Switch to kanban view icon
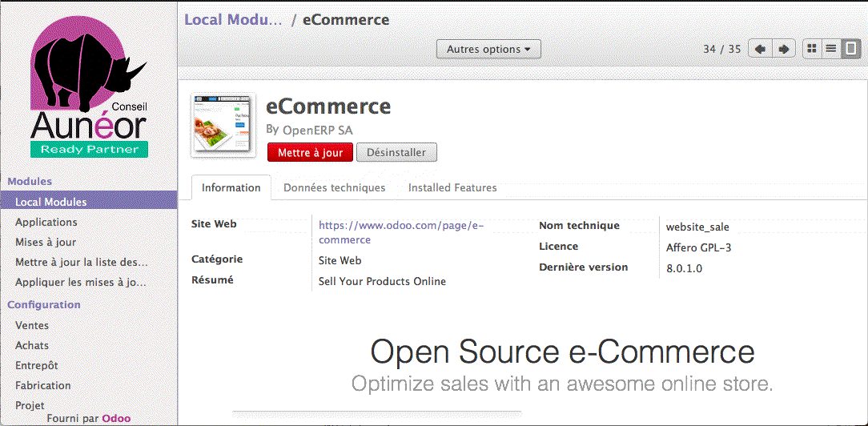This screenshot has width=868, height=426. click(812, 50)
